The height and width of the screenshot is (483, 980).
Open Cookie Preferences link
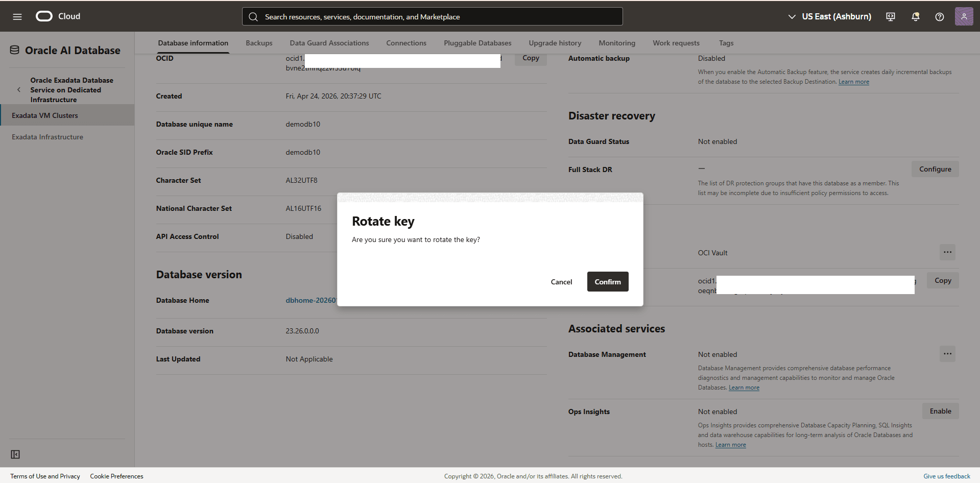point(116,476)
